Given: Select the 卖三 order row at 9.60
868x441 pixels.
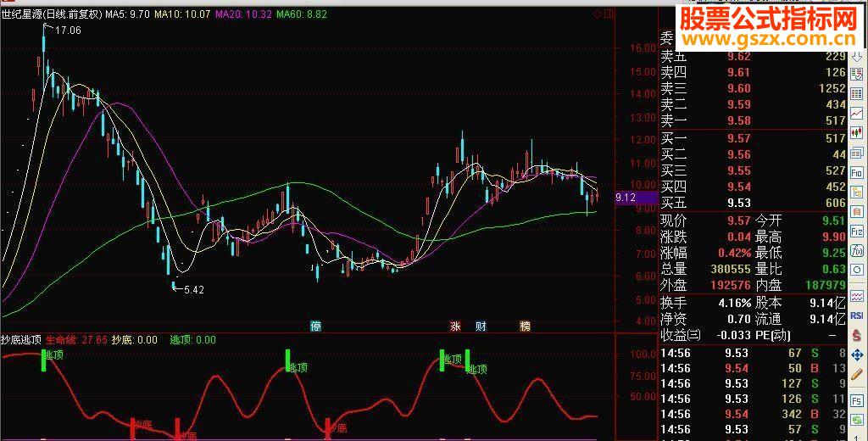Looking at the screenshot, I should [753, 89].
